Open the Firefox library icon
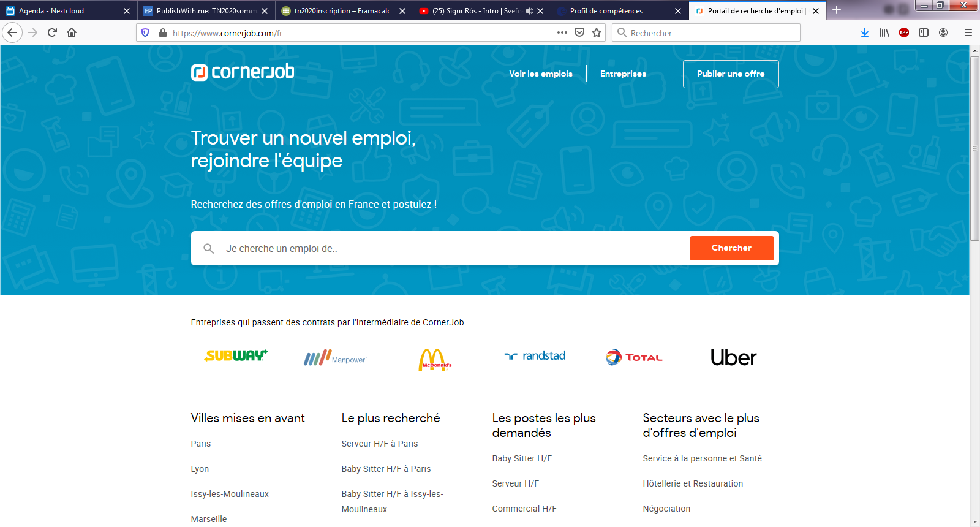Viewport: 980px width, 527px height. [x=884, y=32]
